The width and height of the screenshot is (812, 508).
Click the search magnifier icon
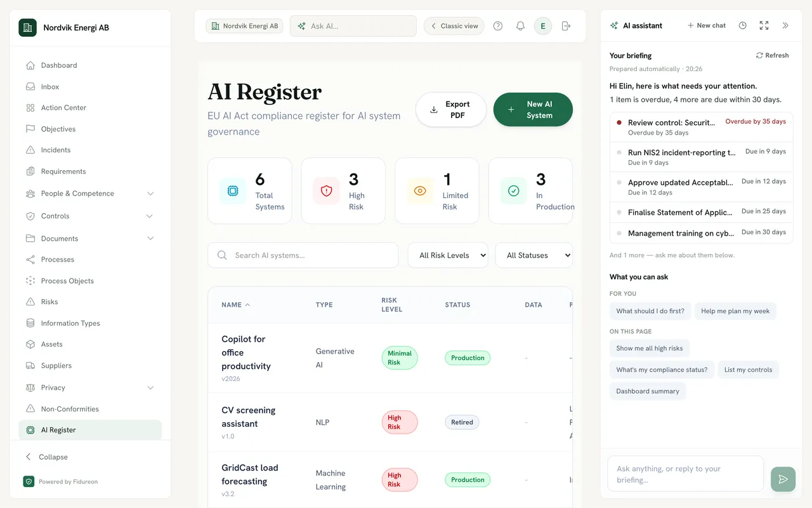[222, 255]
